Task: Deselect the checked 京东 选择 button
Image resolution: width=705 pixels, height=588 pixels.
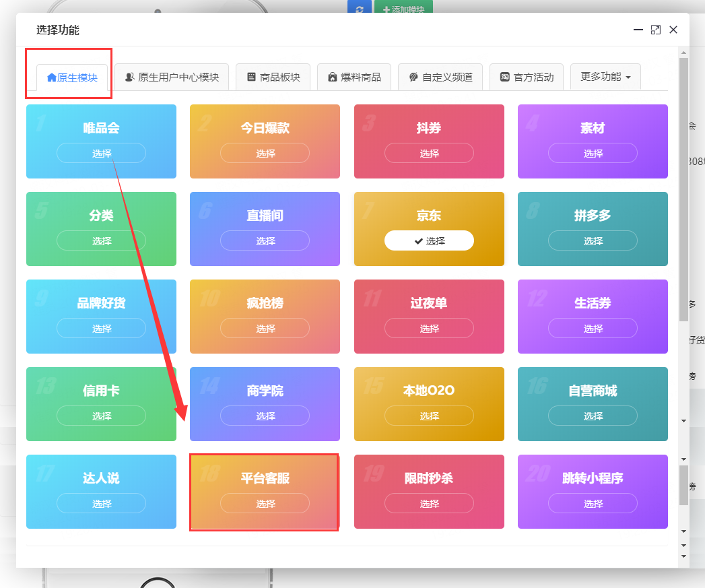Action: click(429, 240)
